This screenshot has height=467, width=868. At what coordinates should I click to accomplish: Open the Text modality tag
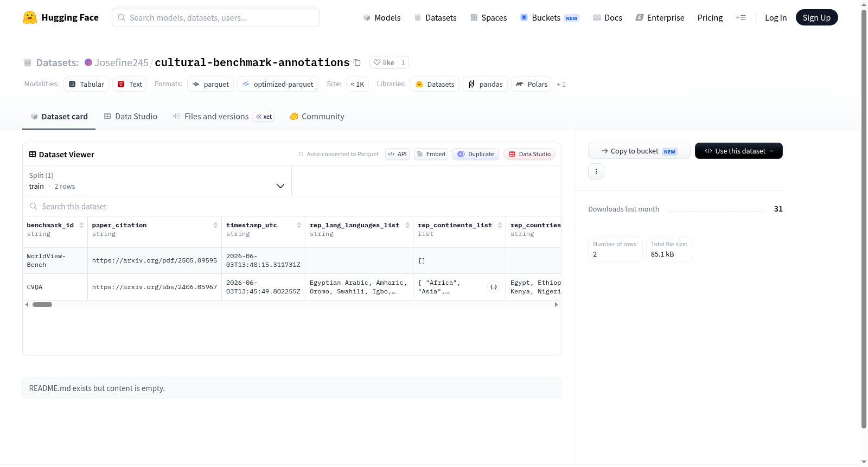[x=130, y=84]
